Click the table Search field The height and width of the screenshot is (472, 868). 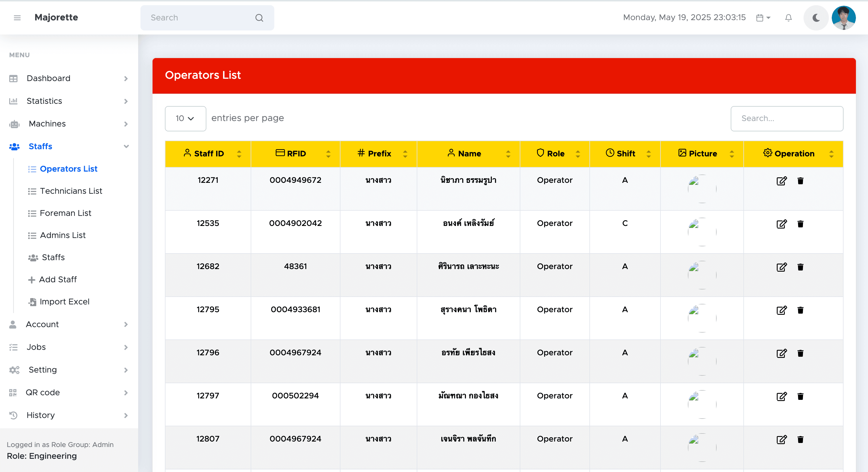787,118
